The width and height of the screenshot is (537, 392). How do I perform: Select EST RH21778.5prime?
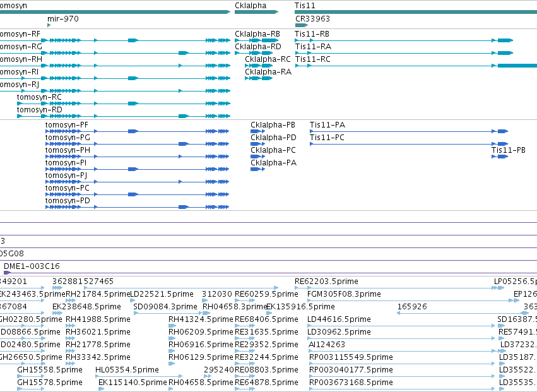click(x=98, y=345)
